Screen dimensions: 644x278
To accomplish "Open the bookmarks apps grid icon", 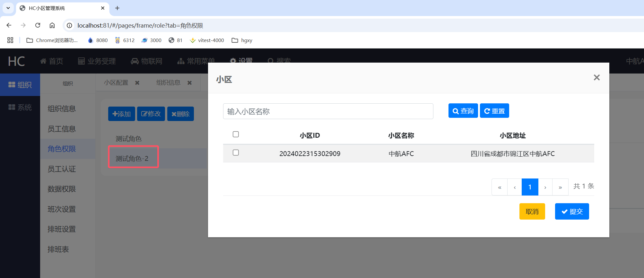I will coord(10,40).
